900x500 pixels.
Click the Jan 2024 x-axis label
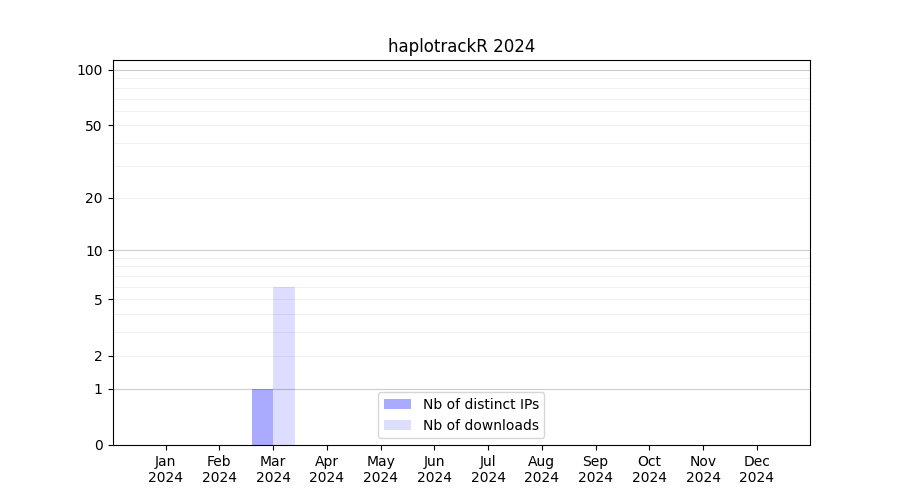(x=166, y=469)
